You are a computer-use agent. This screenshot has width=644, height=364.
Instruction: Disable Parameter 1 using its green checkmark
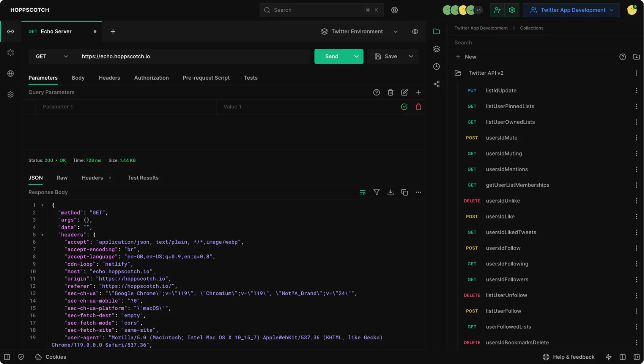[404, 107]
